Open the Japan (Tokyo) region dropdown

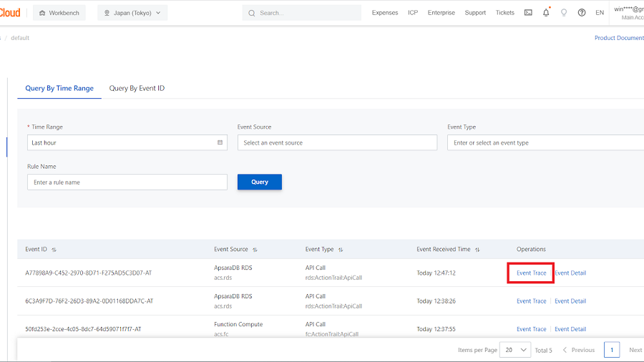tap(132, 13)
